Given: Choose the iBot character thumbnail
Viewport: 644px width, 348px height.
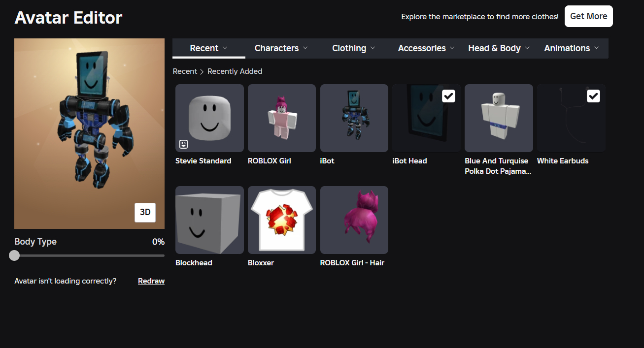Looking at the screenshot, I should [354, 118].
